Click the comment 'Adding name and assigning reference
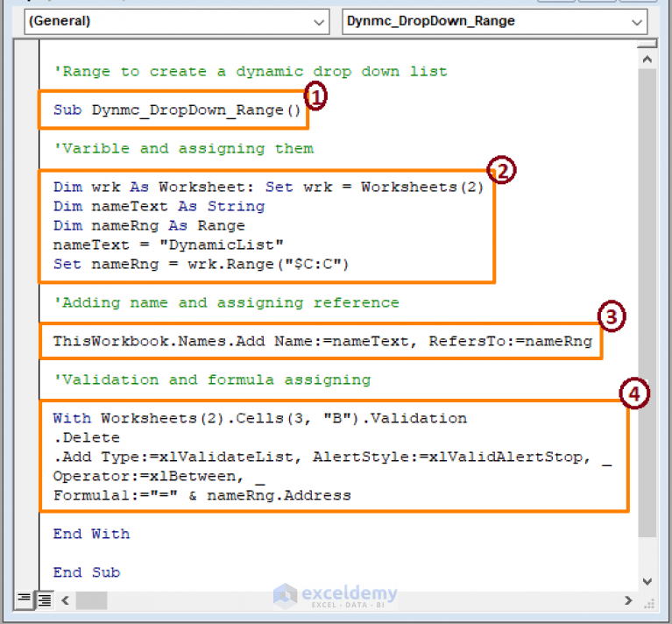Image resolution: width=672 pixels, height=624 pixels. 226,303
